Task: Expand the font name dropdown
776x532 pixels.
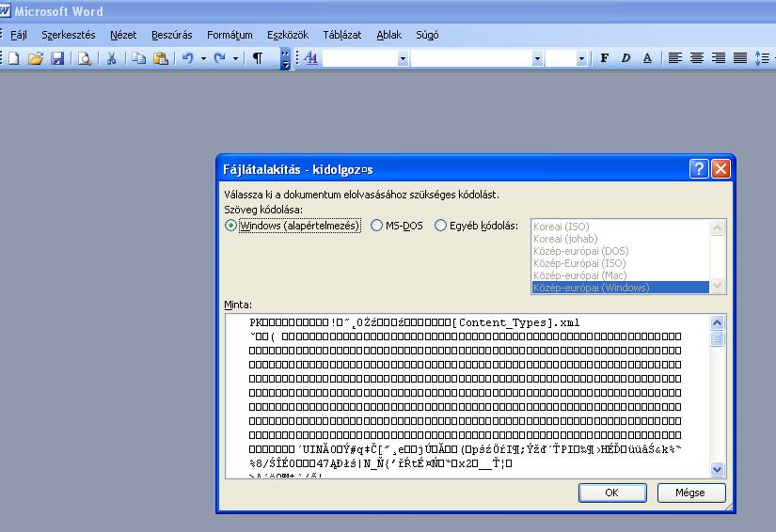Action: coord(537,58)
